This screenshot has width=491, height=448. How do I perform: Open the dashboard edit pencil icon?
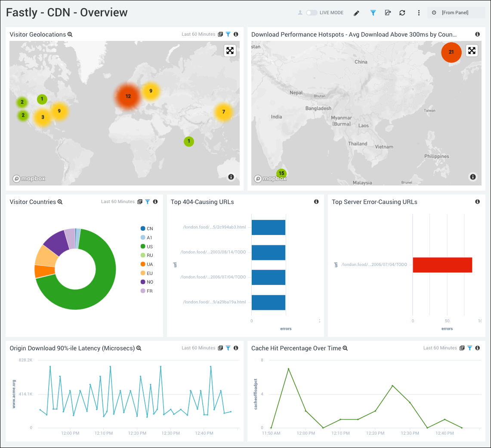point(356,12)
